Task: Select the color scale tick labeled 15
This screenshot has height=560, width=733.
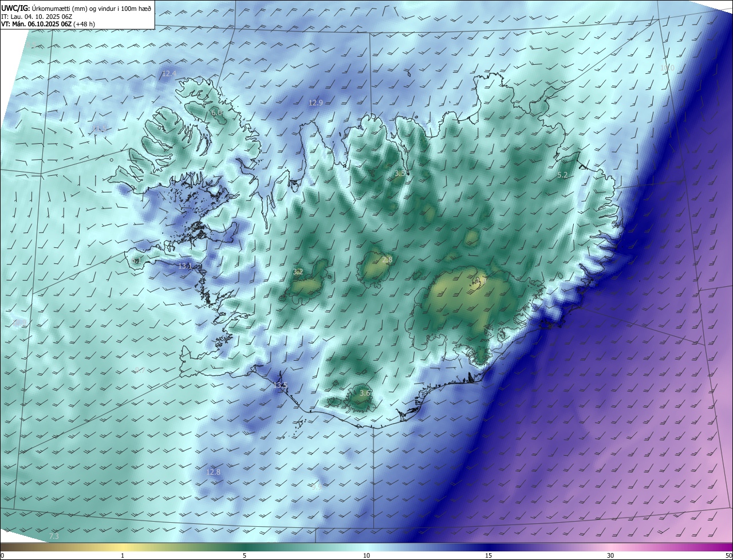Action: click(488, 555)
